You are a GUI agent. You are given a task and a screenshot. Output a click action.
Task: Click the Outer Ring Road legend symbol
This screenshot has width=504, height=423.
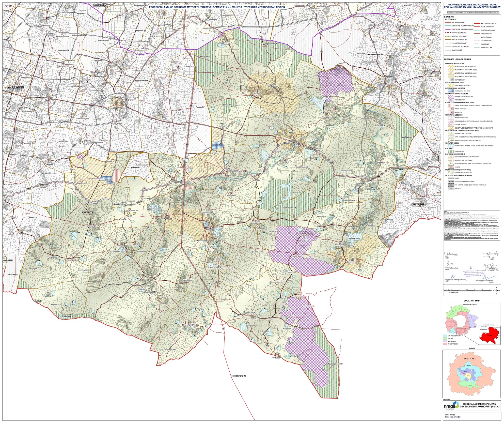477,30
